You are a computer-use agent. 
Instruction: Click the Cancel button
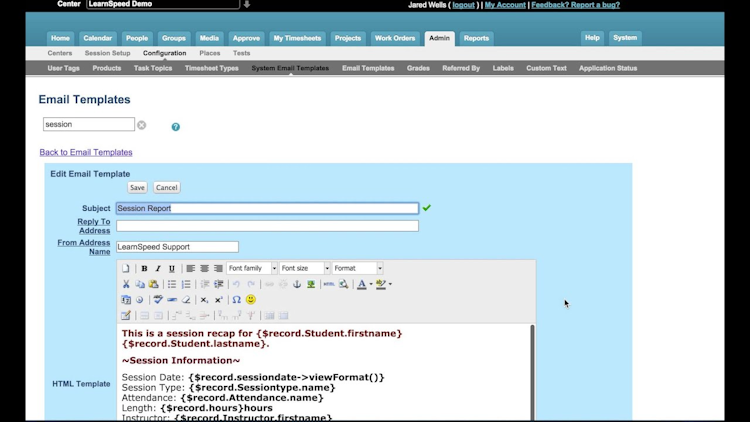(166, 188)
